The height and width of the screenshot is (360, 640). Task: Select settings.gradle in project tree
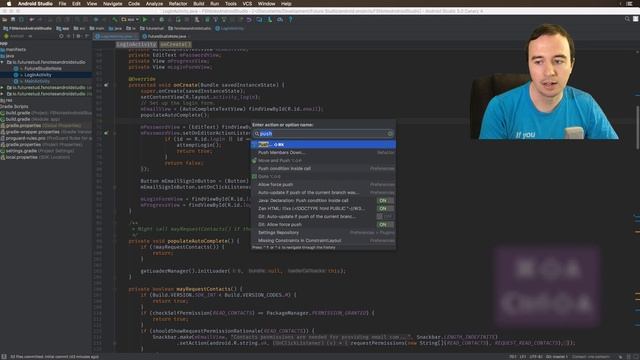(21, 151)
